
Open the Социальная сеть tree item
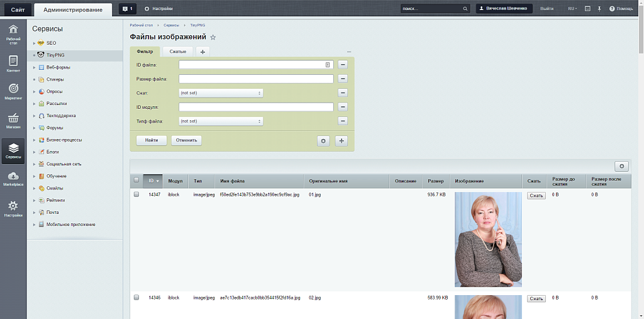point(64,164)
